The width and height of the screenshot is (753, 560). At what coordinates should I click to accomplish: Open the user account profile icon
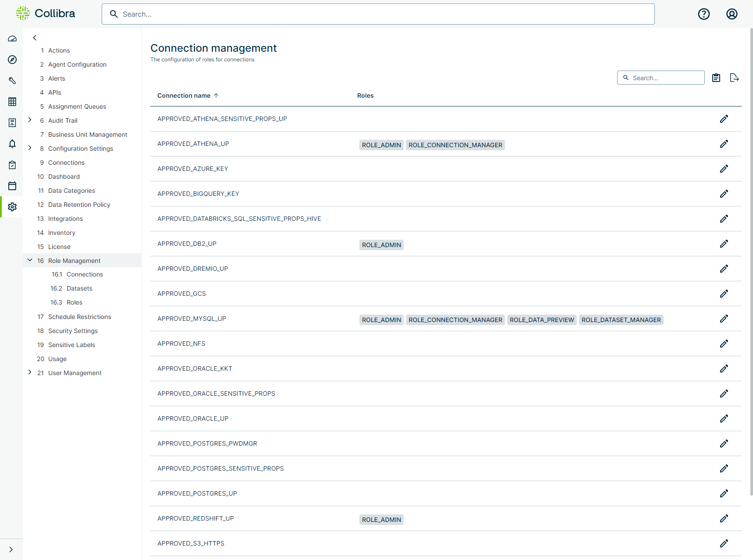(x=732, y=14)
